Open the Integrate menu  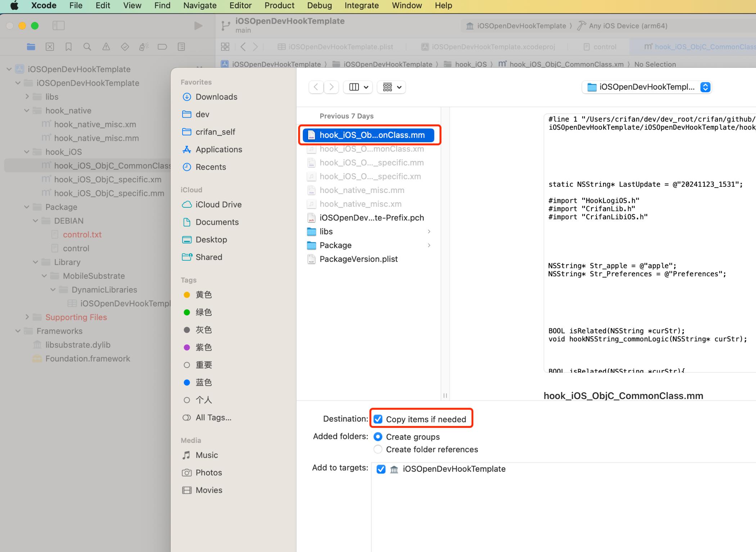pyautogui.click(x=361, y=6)
